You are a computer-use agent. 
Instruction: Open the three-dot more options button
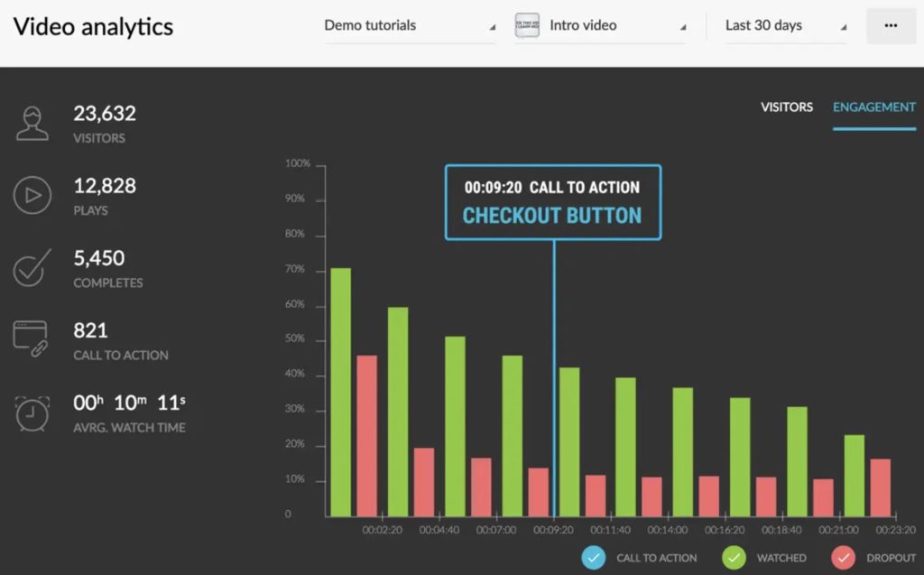tap(891, 25)
